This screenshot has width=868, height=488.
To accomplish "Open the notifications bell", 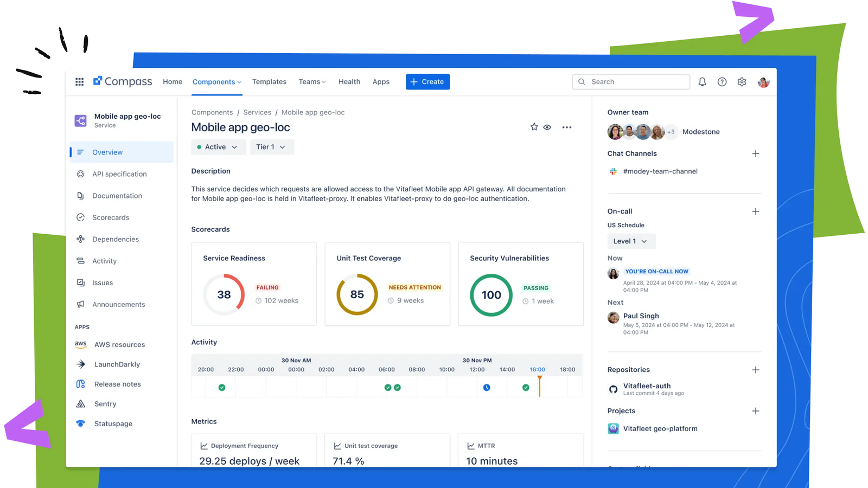I will pyautogui.click(x=702, y=82).
